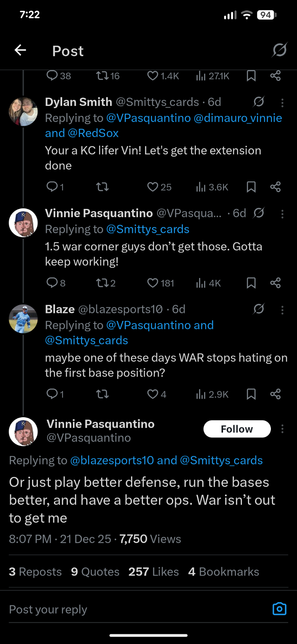Tap the back arrow in Post header
The height and width of the screenshot is (644, 297).
point(20,50)
